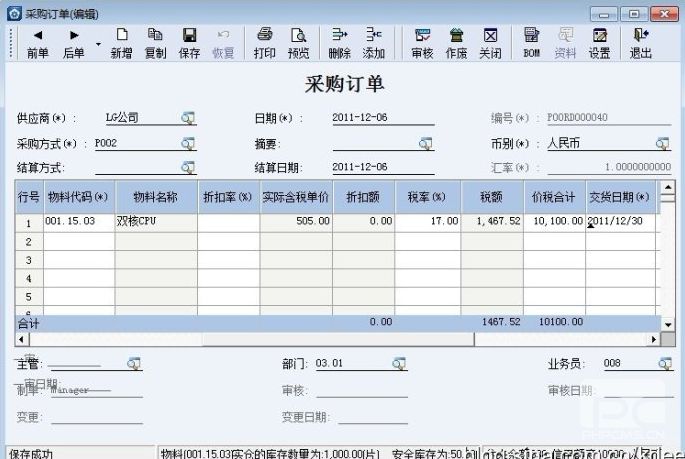Select the 双核CPU cell in row 1
This screenshot has width=685, height=459.
click(155, 221)
